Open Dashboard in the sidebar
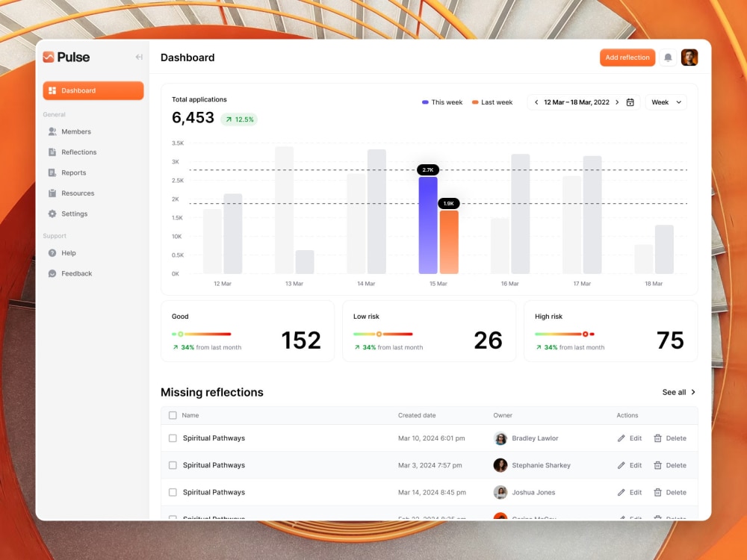 pos(93,90)
